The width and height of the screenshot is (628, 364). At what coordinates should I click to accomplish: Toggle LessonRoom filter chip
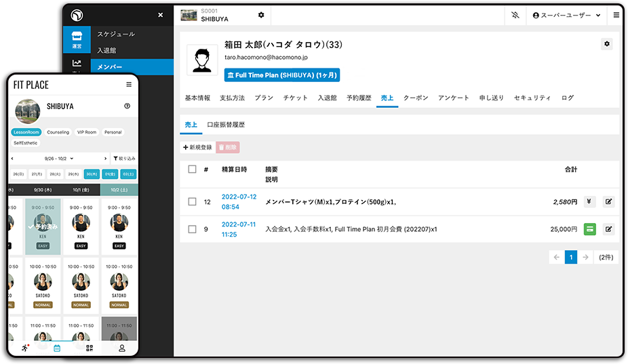click(26, 132)
